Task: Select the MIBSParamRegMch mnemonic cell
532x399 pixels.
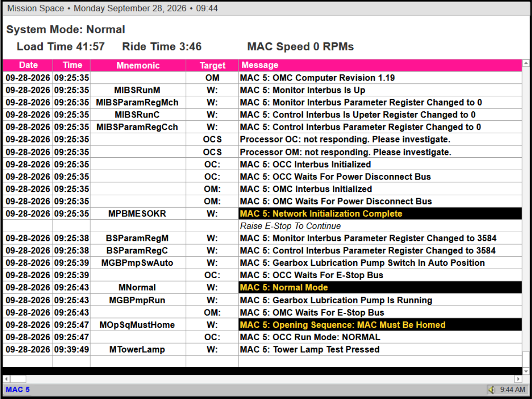Action: pyautogui.click(x=138, y=102)
